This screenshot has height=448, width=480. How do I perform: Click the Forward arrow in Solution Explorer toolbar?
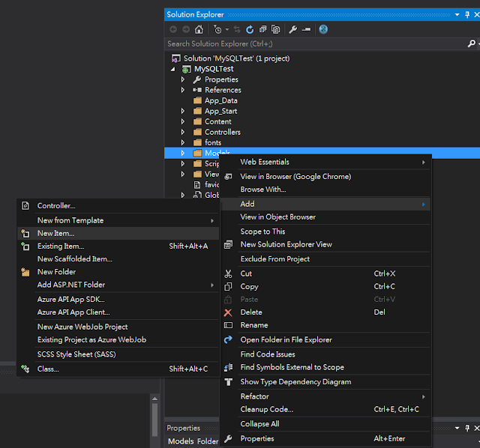click(186, 29)
